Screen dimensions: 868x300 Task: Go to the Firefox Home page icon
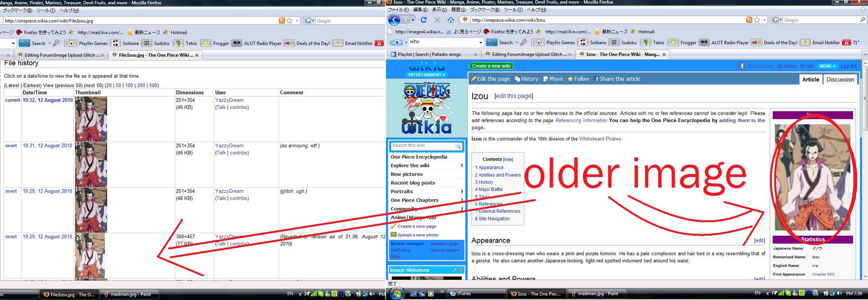[x=451, y=20]
